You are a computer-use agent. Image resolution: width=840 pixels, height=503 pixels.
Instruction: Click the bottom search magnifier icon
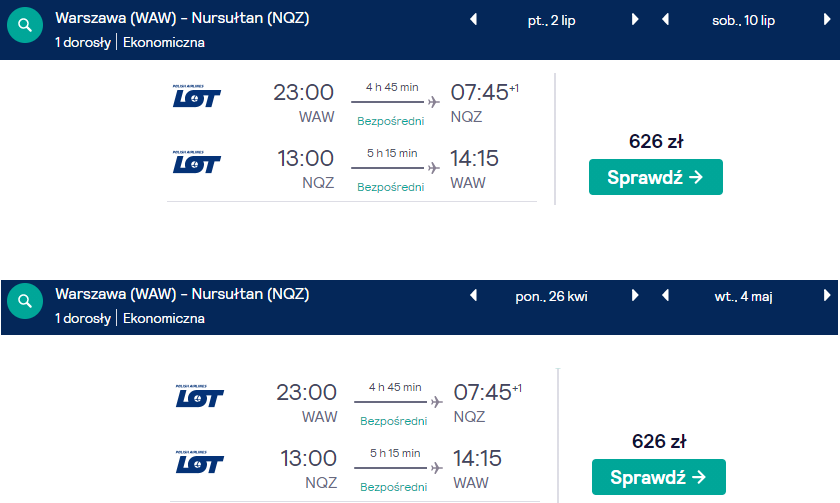click(25, 301)
